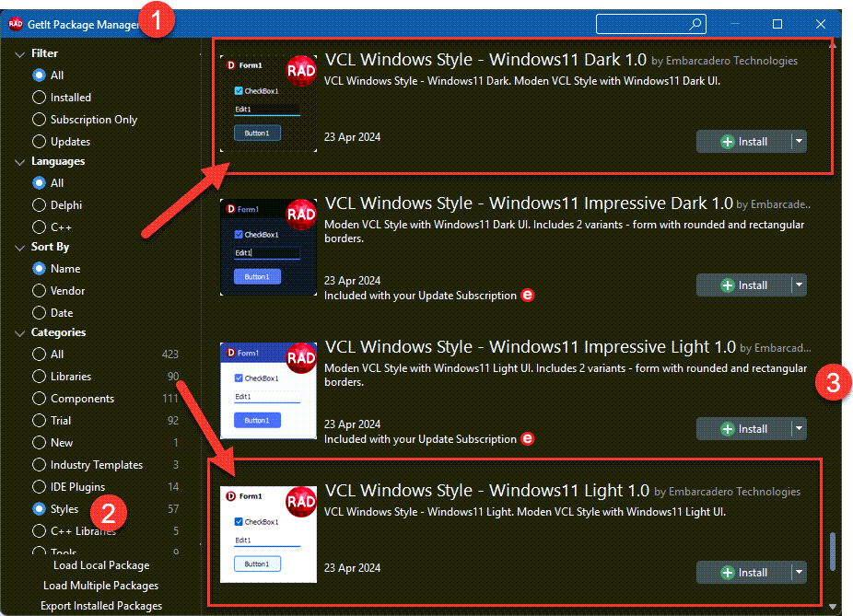Viewport: 853px width, 616px height.
Task: Open Windows11 Dark style preview thumbnail
Action: tap(268, 103)
